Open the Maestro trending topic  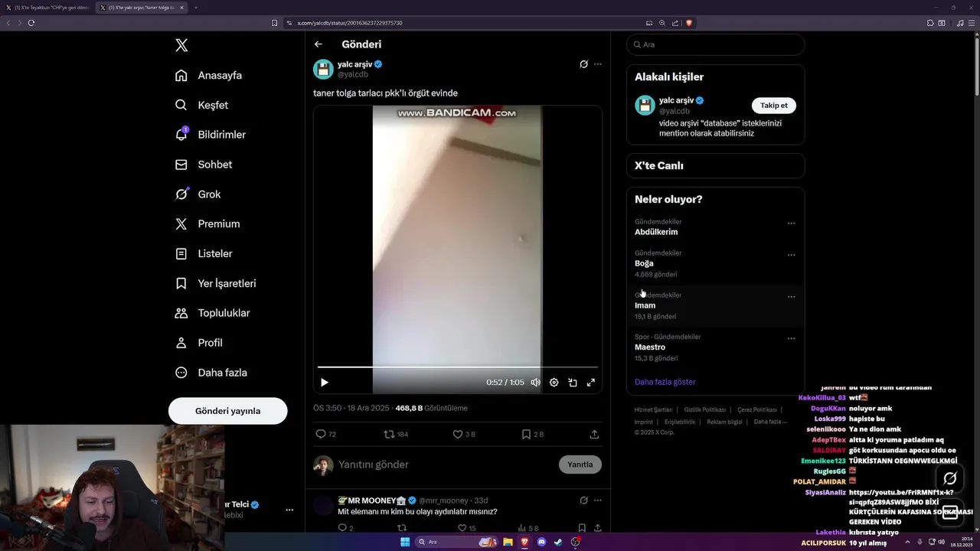650,347
